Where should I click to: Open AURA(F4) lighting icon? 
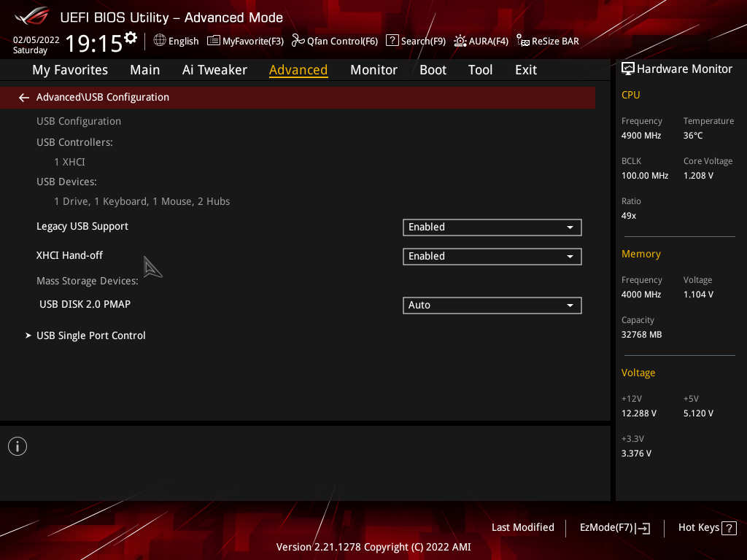pos(460,41)
